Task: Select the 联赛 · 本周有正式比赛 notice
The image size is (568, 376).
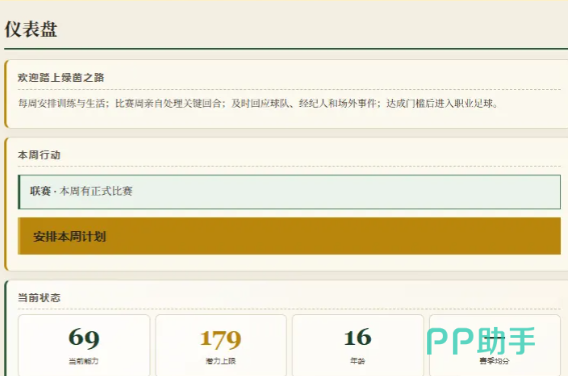Action: 289,192
